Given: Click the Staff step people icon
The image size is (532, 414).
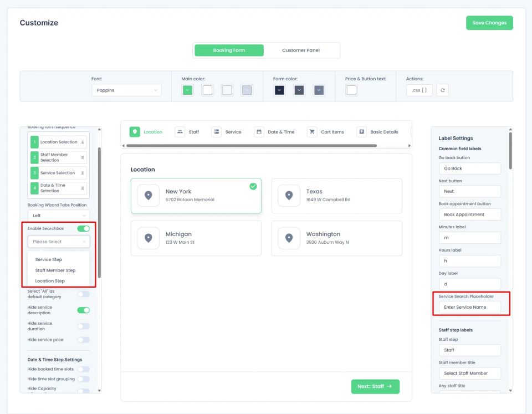Looking at the screenshot, I should [x=180, y=132].
